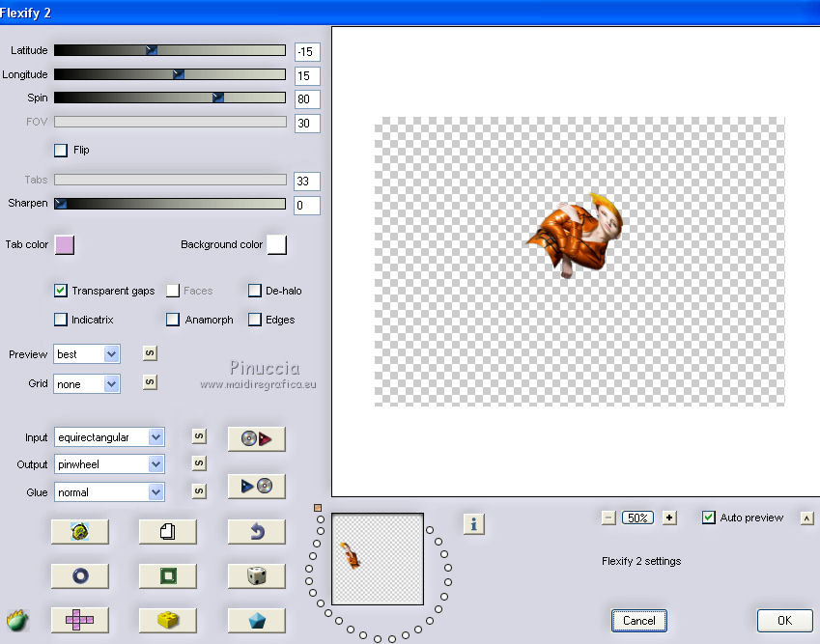Screen dimensions: 820x644
Task: Click the FOV value field
Action: coord(307,124)
